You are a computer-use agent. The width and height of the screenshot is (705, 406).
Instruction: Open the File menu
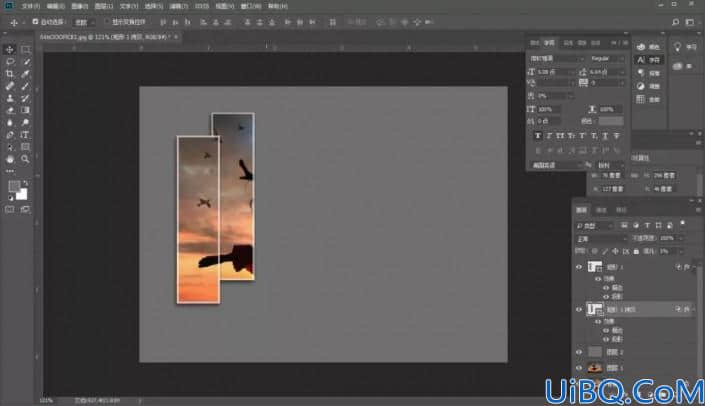click(x=31, y=6)
